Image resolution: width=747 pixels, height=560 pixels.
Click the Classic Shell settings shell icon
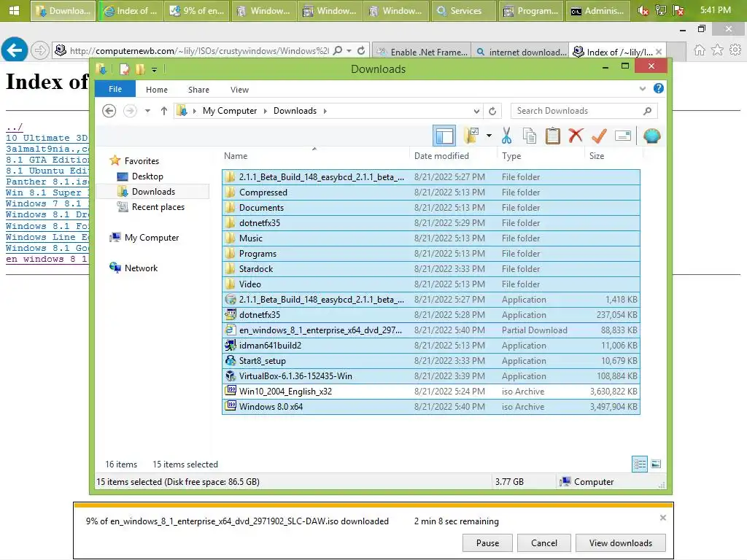pyautogui.click(x=651, y=136)
